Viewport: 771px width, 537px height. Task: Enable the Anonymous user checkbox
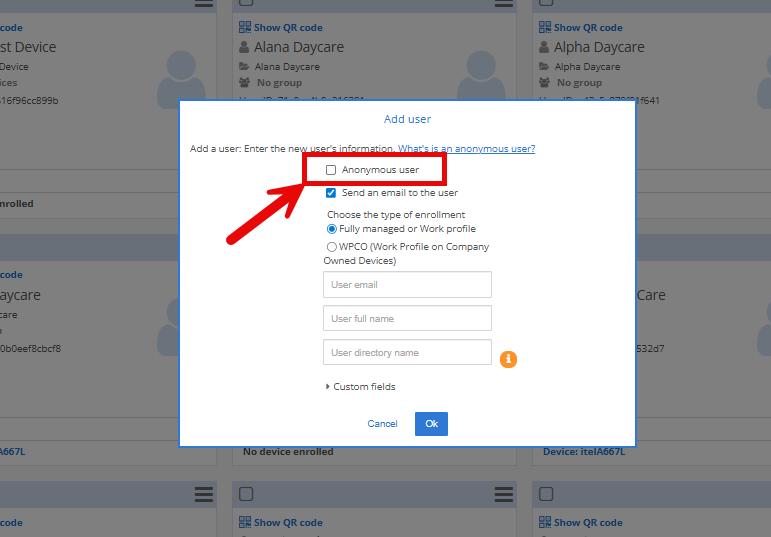(331, 170)
